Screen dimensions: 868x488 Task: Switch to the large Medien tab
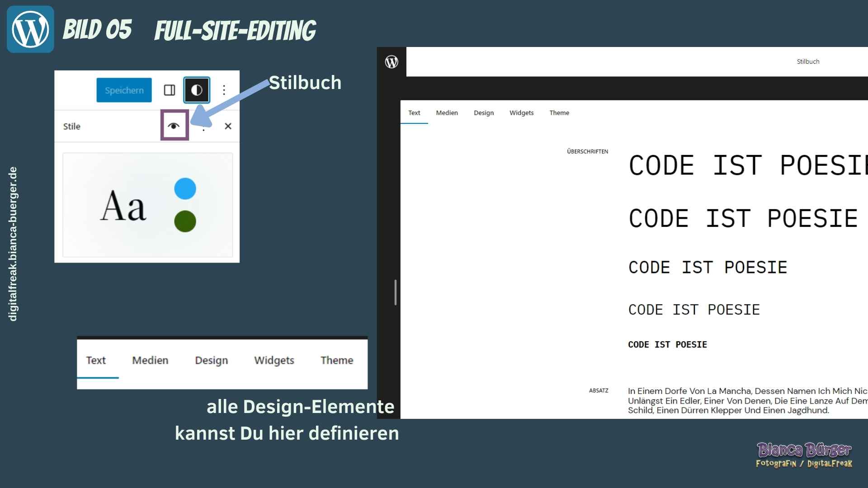coord(150,360)
